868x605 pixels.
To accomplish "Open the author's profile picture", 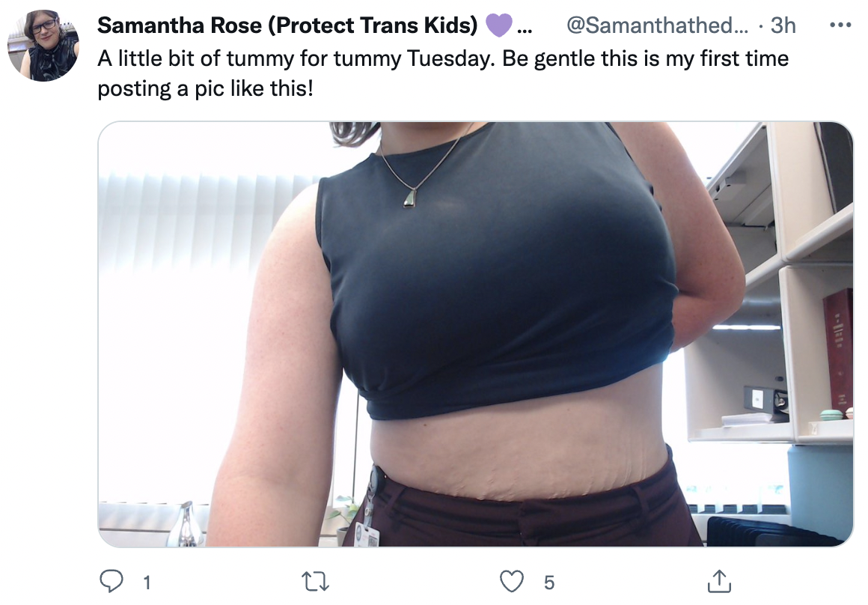I will click(x=43, y=46).
